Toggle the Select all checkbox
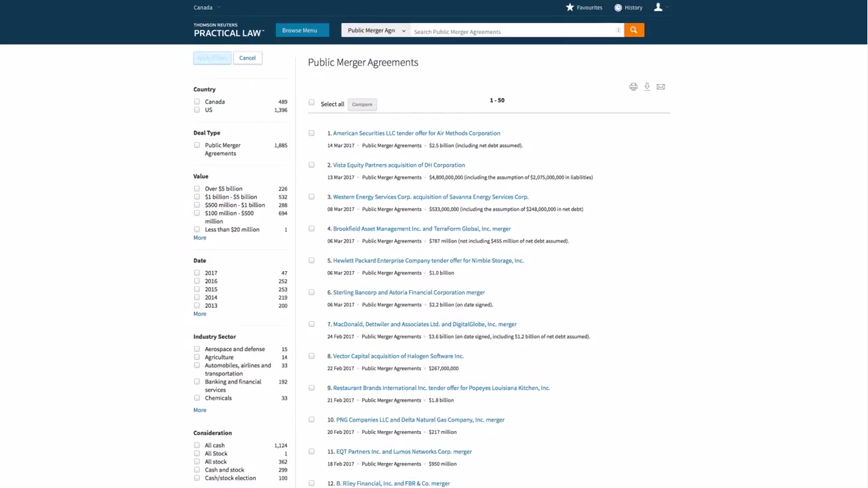This screenshot has height=488, width=868. click(x=311, y=103)
